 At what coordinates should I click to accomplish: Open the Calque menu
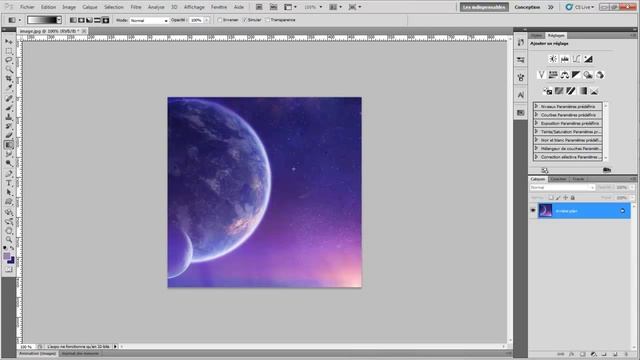90,7
